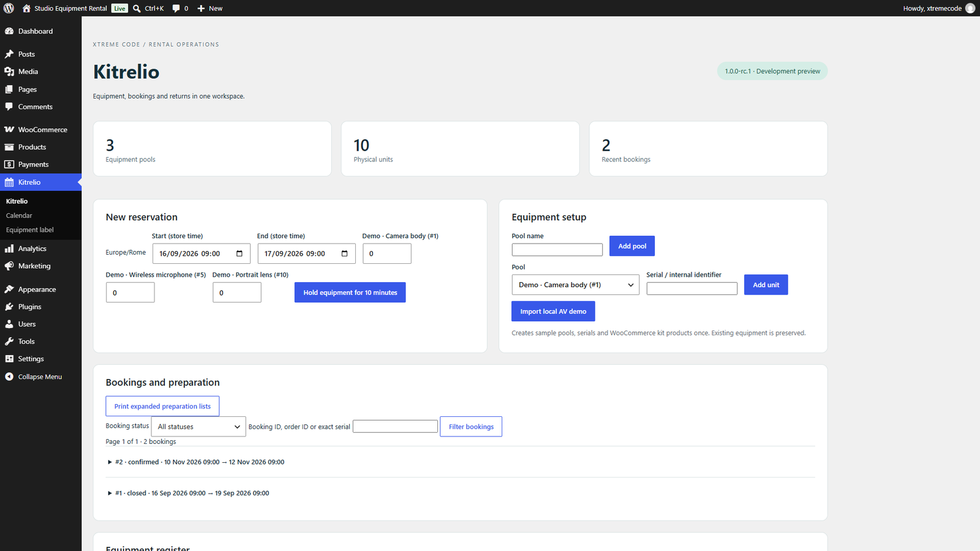Expand booking #1 closed row

(461, 493)
